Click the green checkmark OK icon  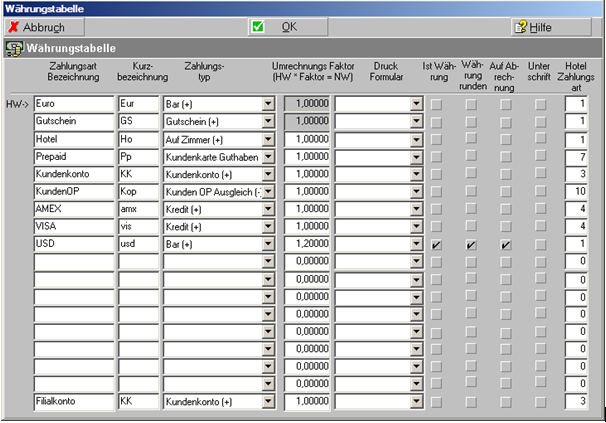pyautogui.click(x=258, y=27)
